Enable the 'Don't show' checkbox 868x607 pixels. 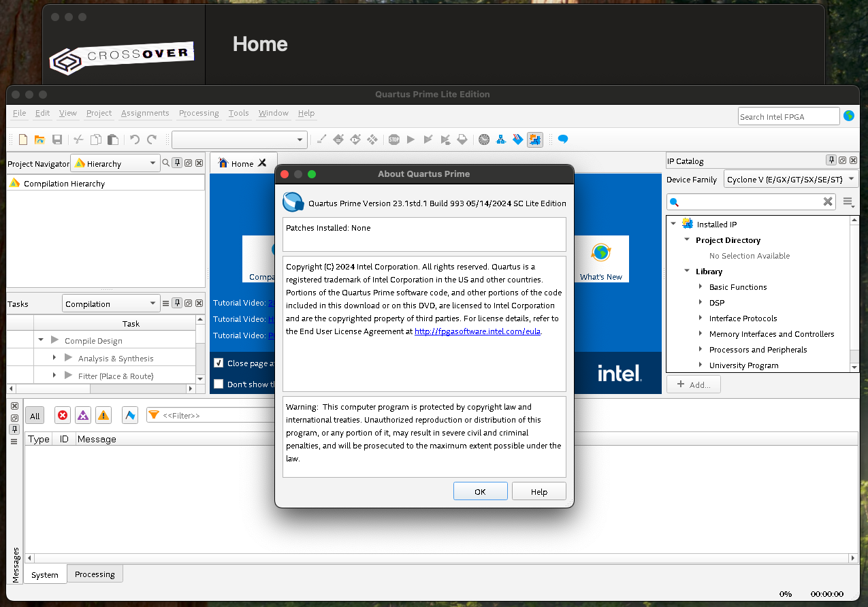point(219,384)
